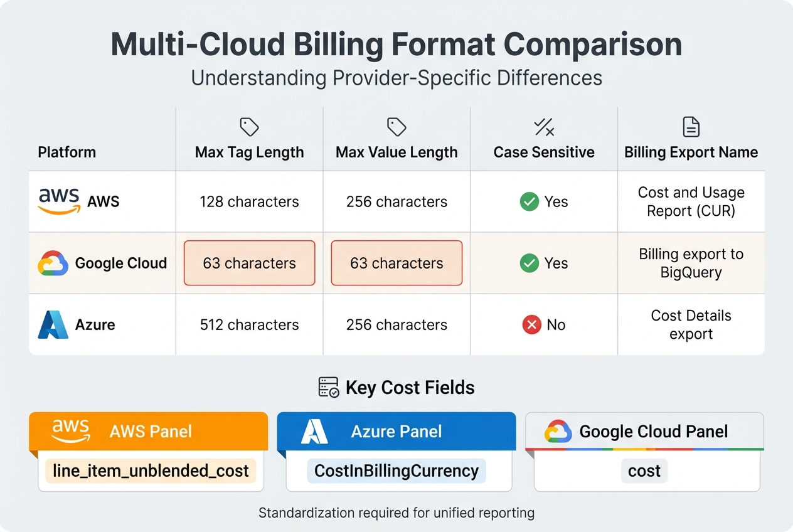Click the tag icon above Max Value Length
This screenshot has width=793, height=532.
point(396,127)
